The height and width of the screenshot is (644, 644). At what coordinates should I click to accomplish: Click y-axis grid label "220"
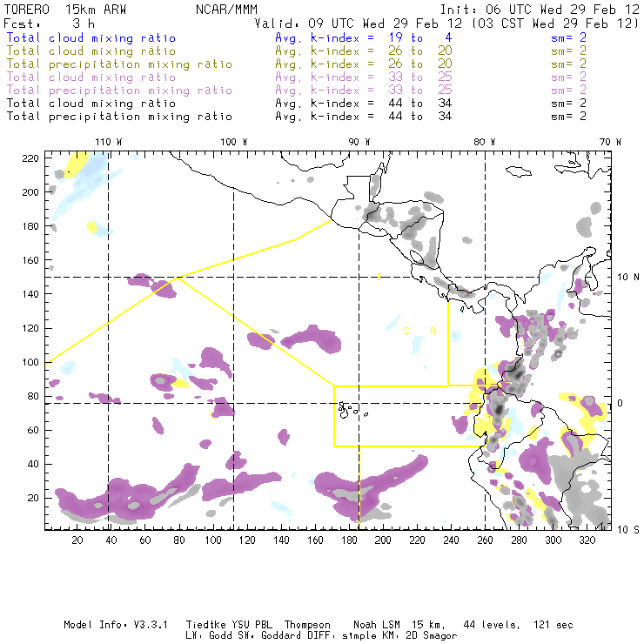pyautogui.click(x=30, y=158)
